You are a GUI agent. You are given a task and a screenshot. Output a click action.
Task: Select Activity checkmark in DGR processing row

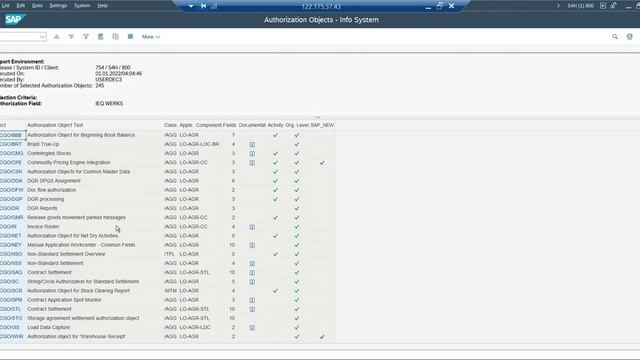[x=276, y=199]
